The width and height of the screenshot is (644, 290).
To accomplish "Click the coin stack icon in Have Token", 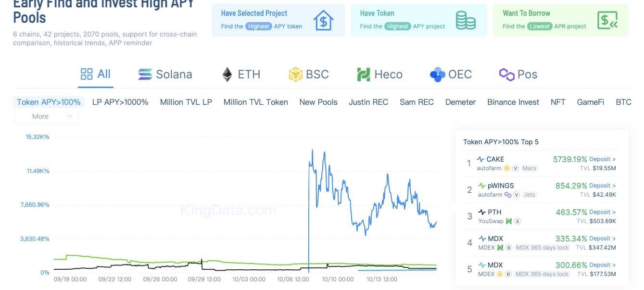I will 465,21.
